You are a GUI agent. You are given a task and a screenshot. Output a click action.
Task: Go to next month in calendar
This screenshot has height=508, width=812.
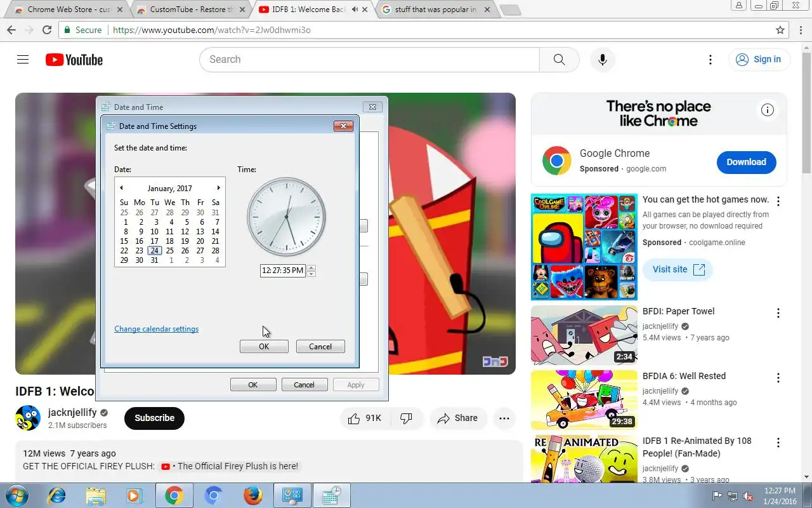[218, 188]
